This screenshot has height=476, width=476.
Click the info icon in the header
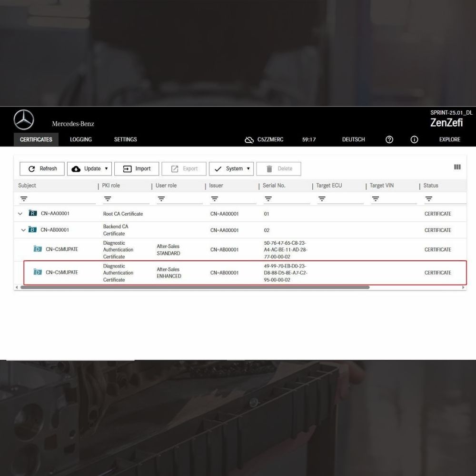(x=414, y=139)
